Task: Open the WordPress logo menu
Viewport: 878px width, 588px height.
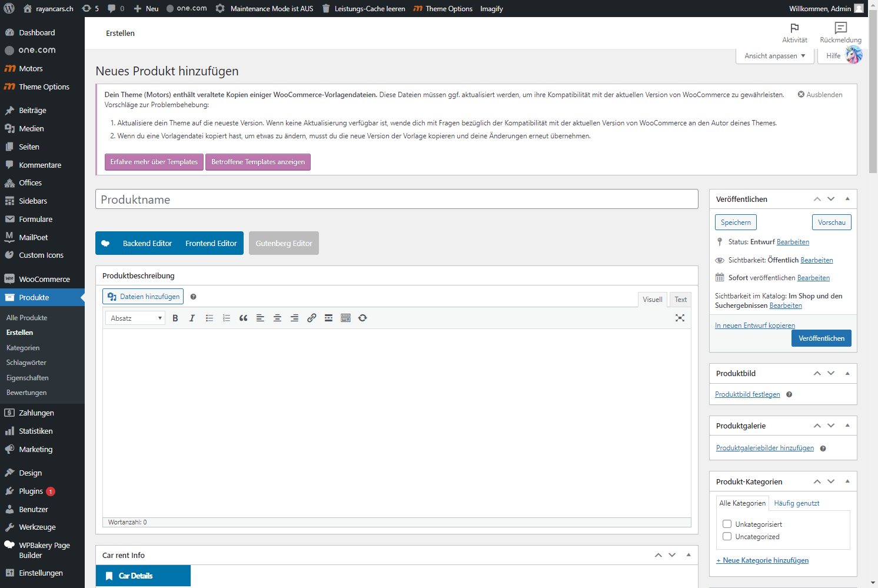Action: click(x=9, y=8)
